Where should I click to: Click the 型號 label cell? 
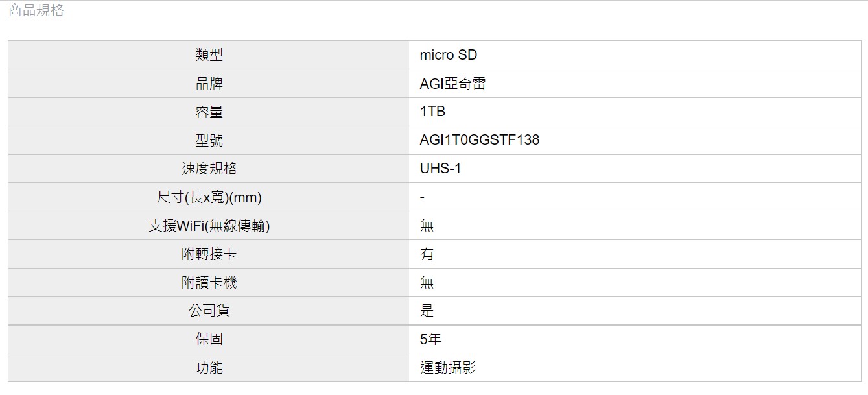pos(209,140)
